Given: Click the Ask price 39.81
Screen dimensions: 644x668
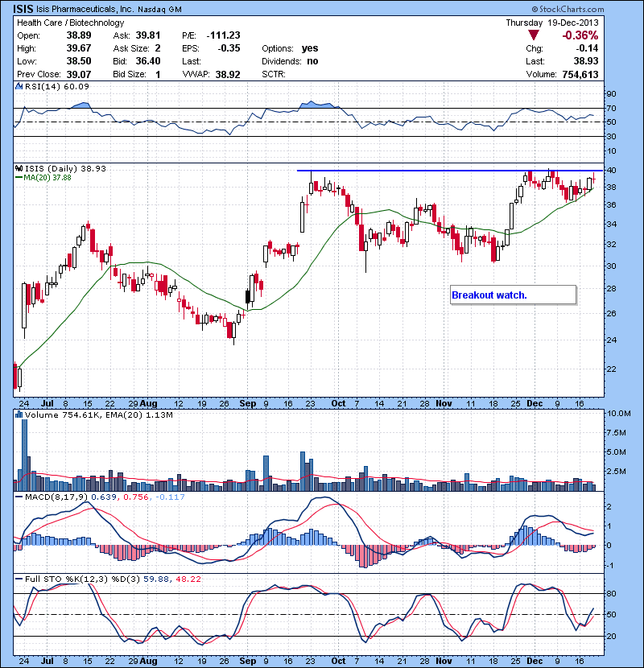Looking at the screenshot, I should (148, 35).
